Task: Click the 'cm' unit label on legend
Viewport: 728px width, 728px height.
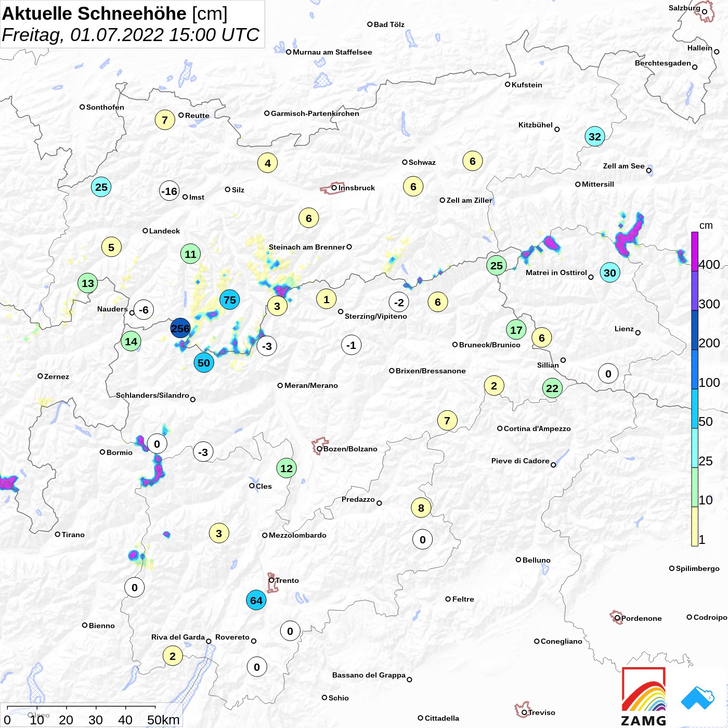Action: (x=706, y=225)
